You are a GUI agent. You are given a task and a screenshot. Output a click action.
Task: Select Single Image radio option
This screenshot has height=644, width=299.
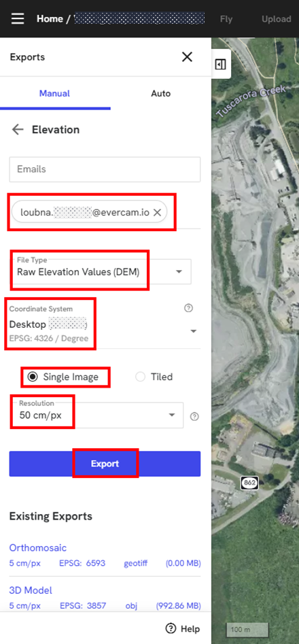[33, 377]
